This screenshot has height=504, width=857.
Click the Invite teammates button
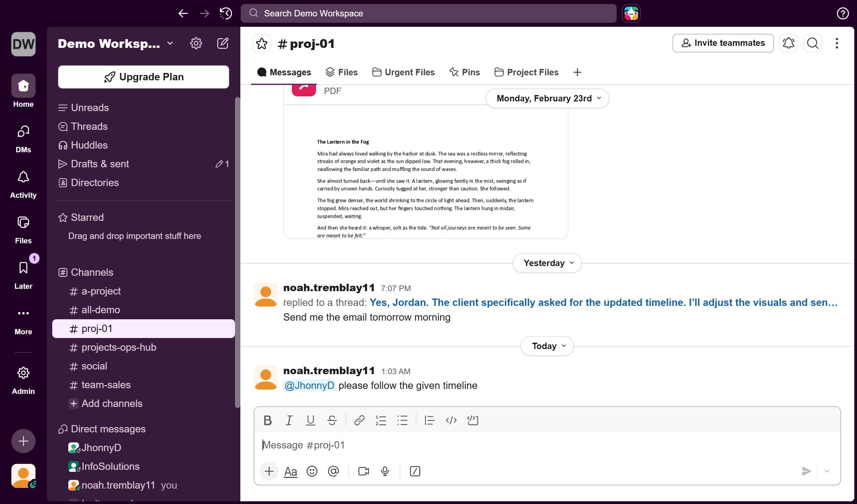(x=723, y=43)
